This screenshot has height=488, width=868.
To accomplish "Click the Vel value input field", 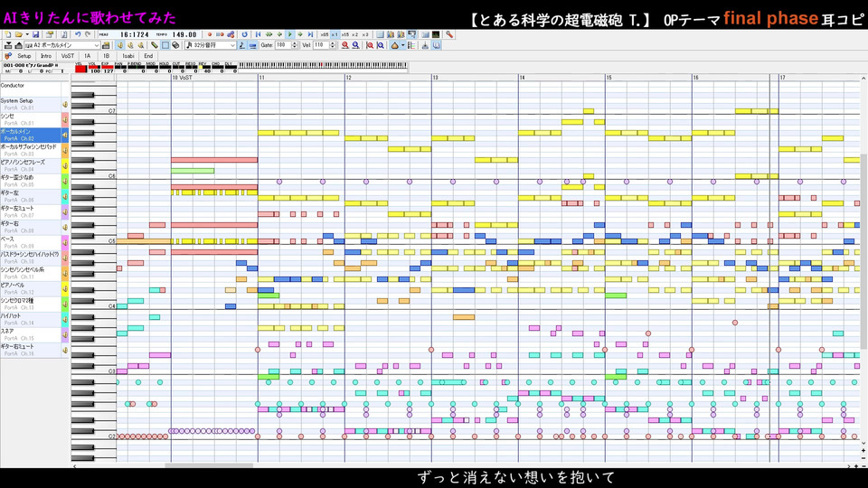I will click(x=321, y=45).
